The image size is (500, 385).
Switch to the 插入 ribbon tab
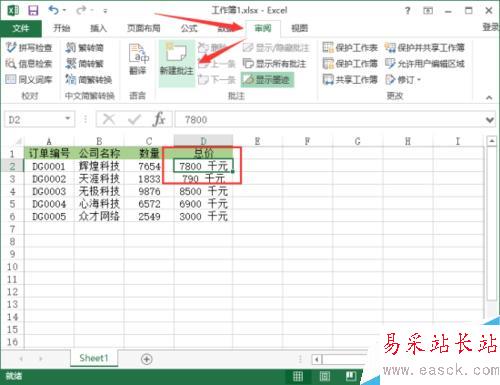pos(98,28)
